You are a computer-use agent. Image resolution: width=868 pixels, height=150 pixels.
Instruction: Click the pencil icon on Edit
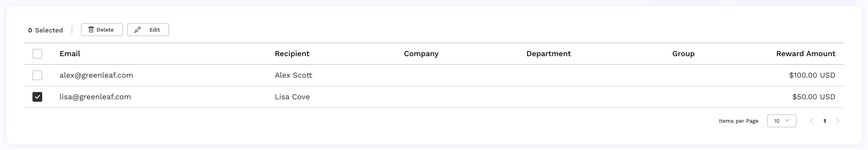point(137,30)
